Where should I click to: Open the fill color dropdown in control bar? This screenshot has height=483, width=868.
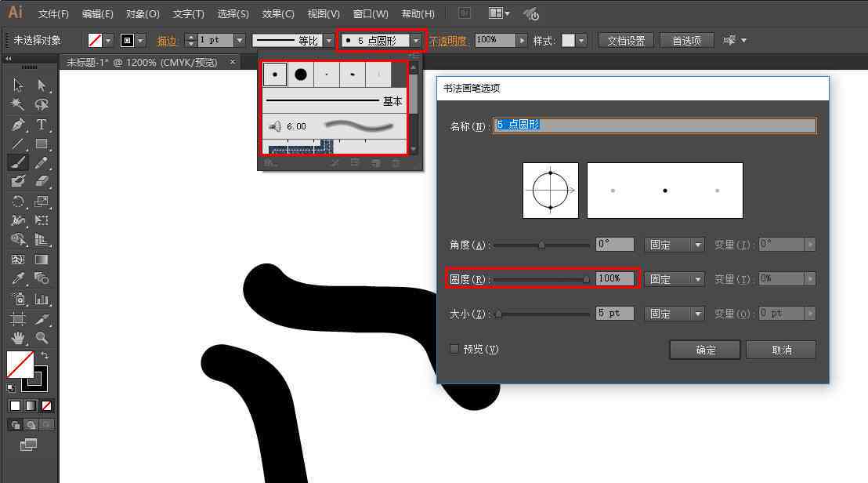[108, 41]
